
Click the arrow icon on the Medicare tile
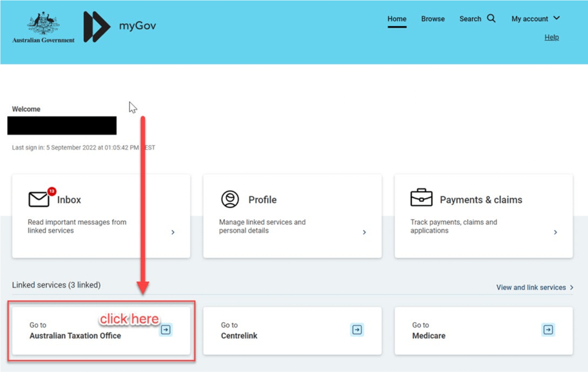coord(548,330)
